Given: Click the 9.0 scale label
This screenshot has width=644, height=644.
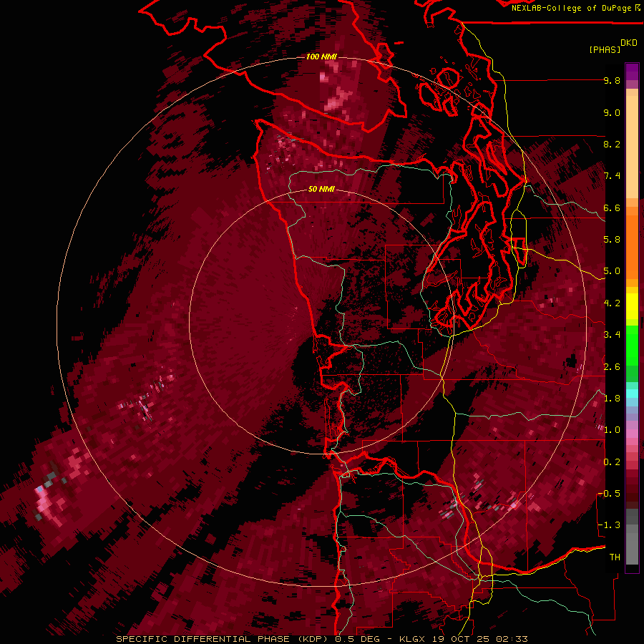Looking at the screenshot, I should [612, 112].
